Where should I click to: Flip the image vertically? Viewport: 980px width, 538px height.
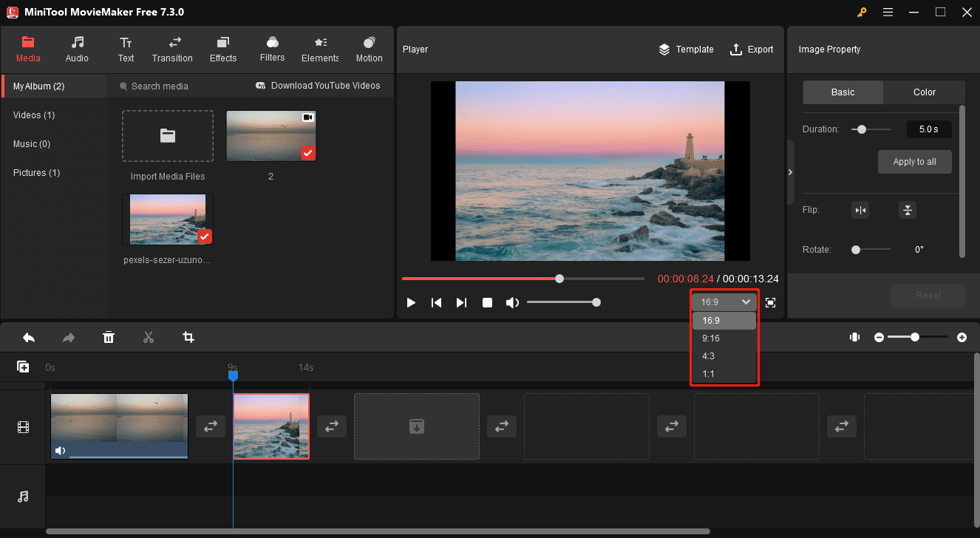pos(907,210)
